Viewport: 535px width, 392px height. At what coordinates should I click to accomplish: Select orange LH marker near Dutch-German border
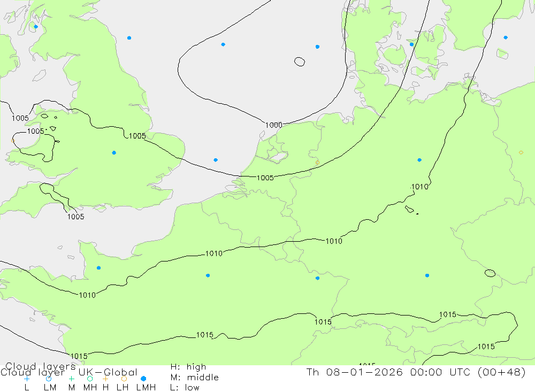click(x=318, y=163)
